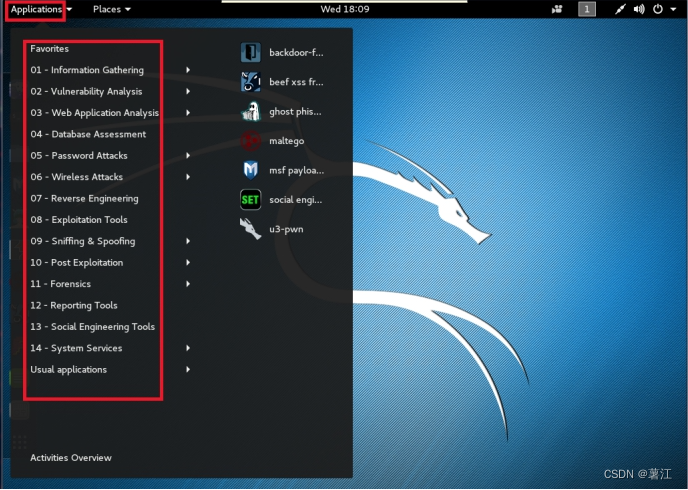Click the 06 - Wireless Attacks label
The height and width of the screenshot is (490, 688).
pyautogui.click(x=77, y=177)
